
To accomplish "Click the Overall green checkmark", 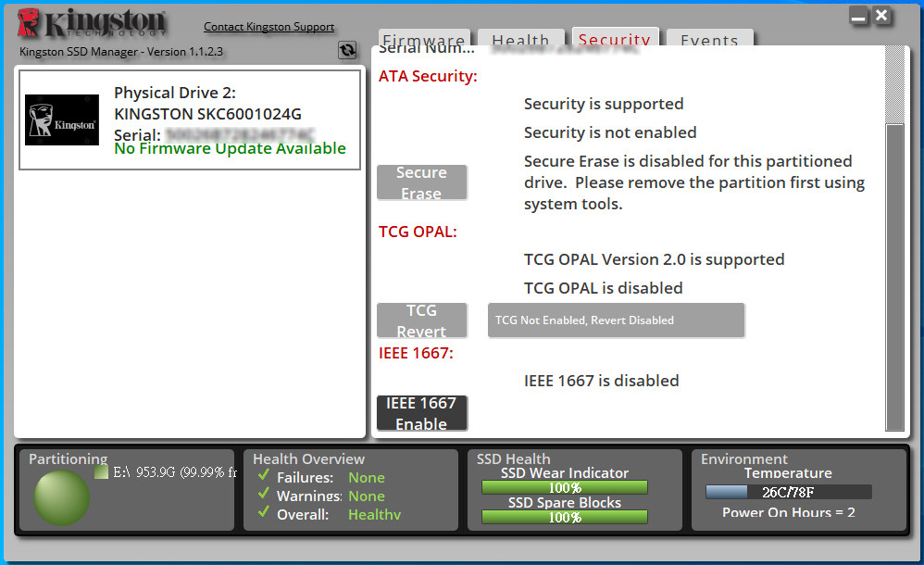I will [x=264, y=511].
